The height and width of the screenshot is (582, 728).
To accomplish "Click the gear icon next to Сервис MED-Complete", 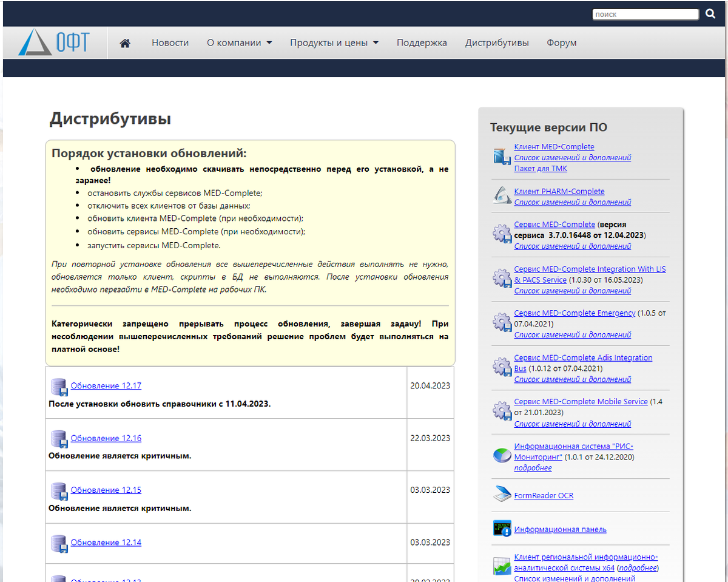I will (x=501, y=234).
